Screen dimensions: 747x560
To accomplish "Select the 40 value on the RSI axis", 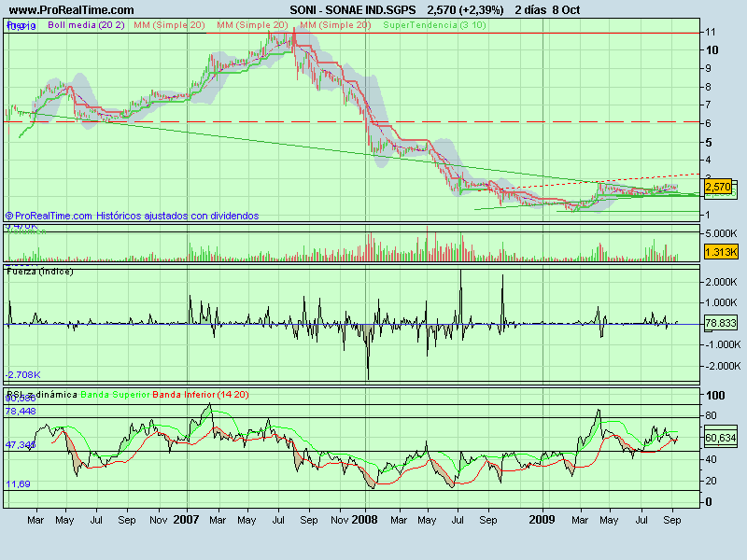I will [x=711, y=459].
